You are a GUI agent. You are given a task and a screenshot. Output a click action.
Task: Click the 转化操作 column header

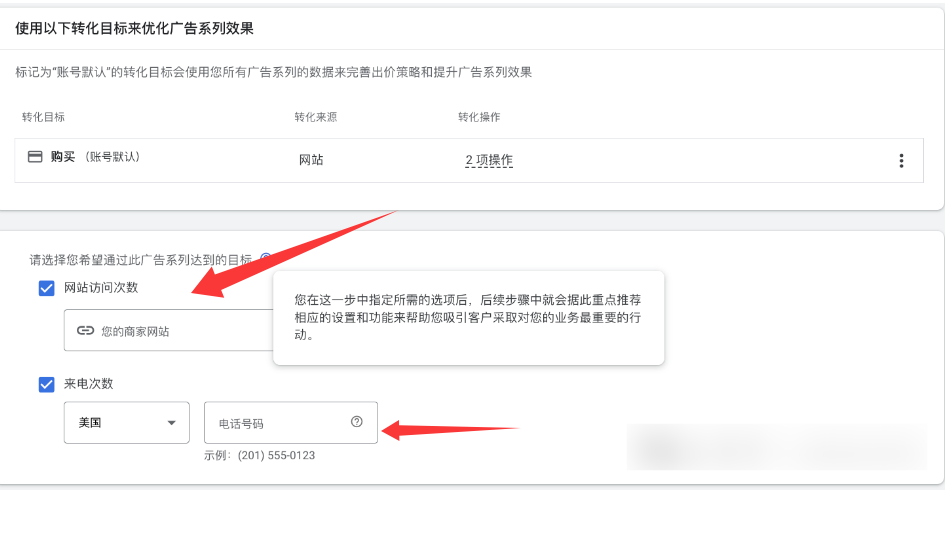[x=479, y=117]
